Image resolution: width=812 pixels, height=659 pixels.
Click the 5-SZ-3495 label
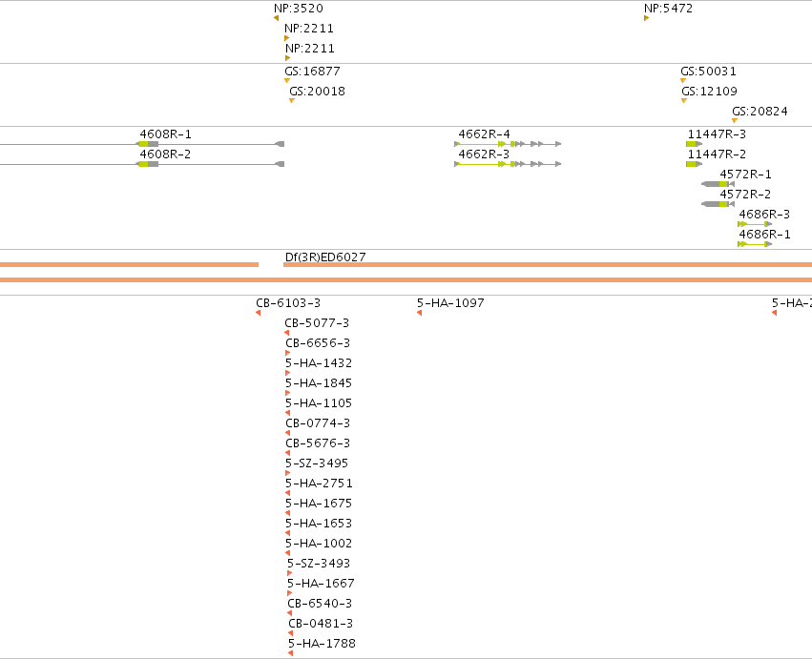[317, 463]
